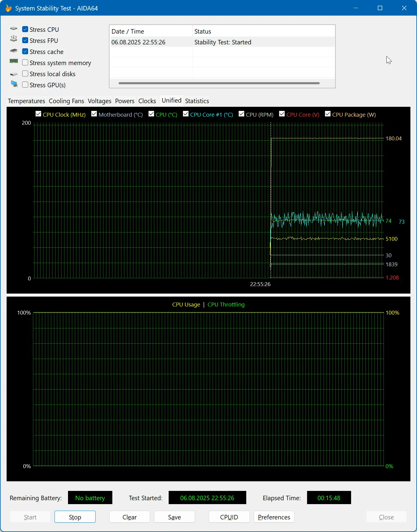Enable the Stress GPU(s) checkbox

tap(25, 85)
